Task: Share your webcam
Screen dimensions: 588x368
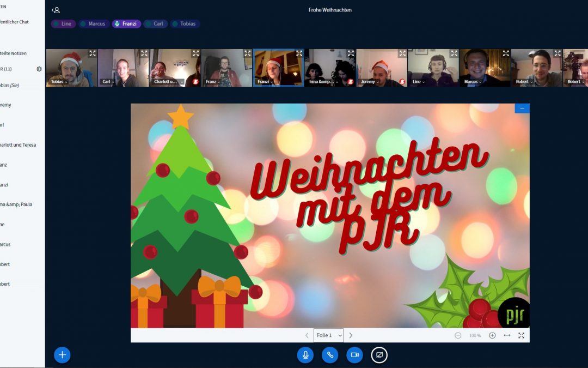Action: [354, 355]
